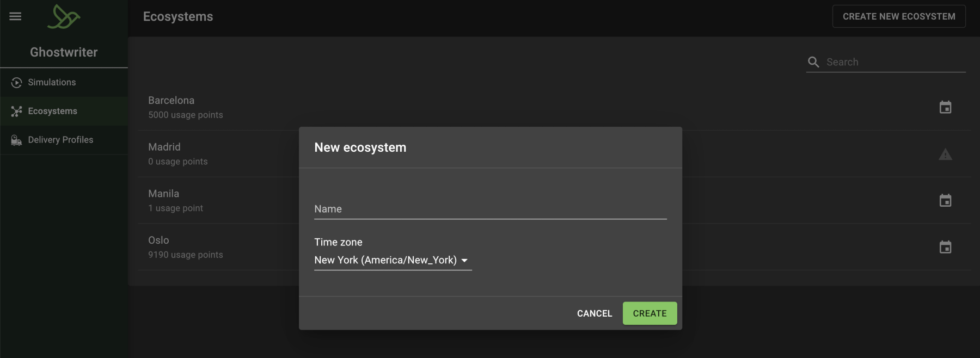Select the Delivery Profiles truck icon

pyautogui.click(x=16, y=139)
